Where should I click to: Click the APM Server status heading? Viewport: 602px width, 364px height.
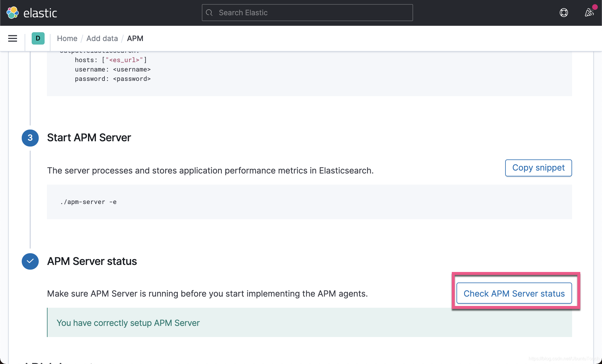(92, 261)
